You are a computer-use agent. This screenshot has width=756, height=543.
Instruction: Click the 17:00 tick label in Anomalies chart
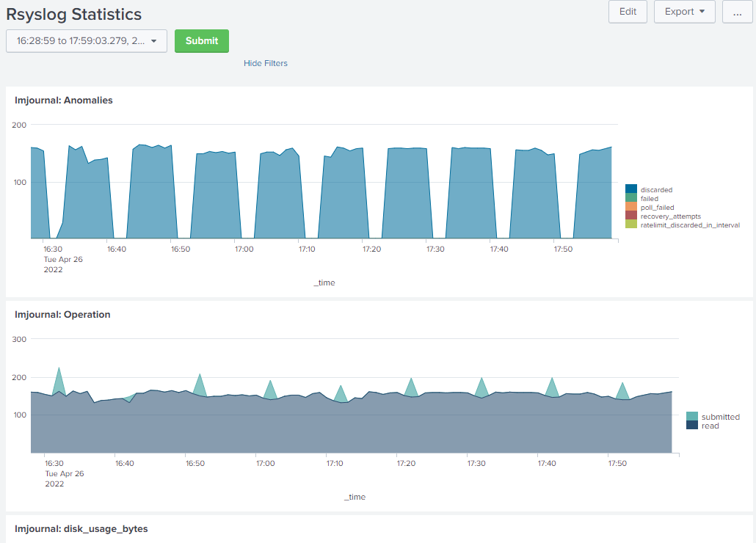(x=244, y=249)
